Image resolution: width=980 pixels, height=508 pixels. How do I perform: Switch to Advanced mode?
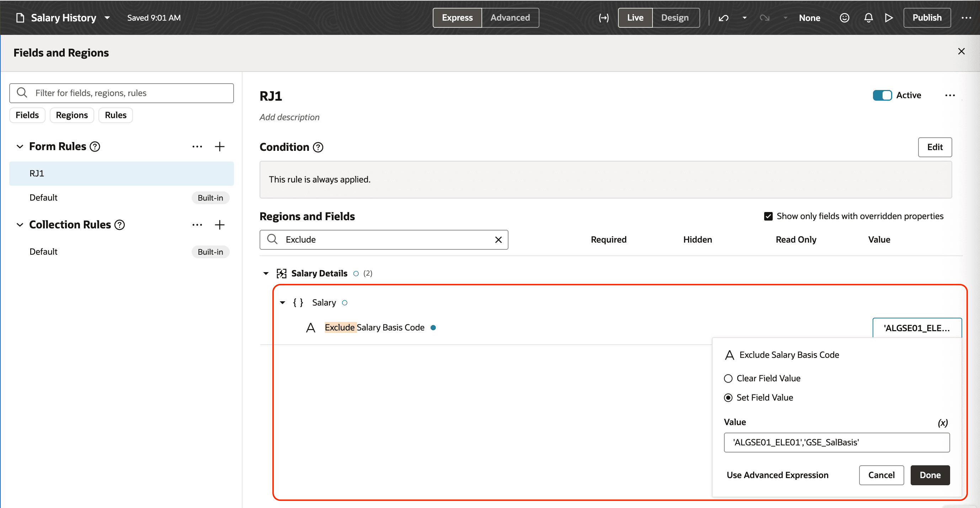point(510,17)
